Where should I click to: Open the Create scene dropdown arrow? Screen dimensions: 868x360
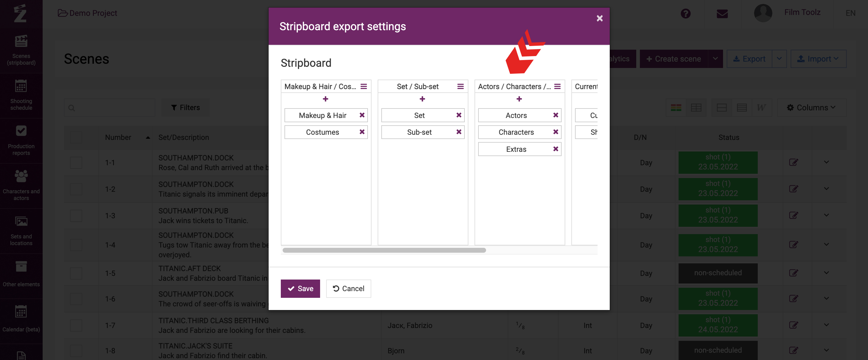(715, 59)
